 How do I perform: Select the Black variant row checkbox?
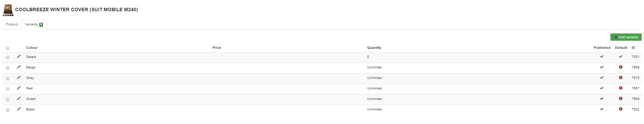point(7,110)
